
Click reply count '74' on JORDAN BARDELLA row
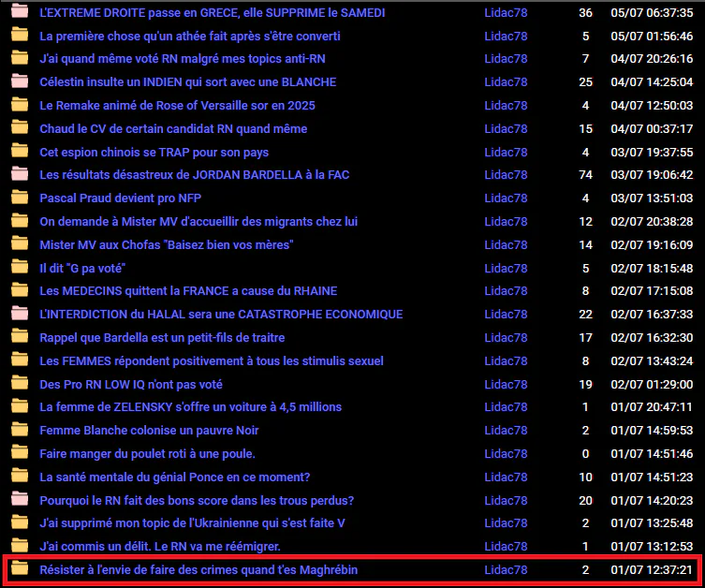point(585,175)
